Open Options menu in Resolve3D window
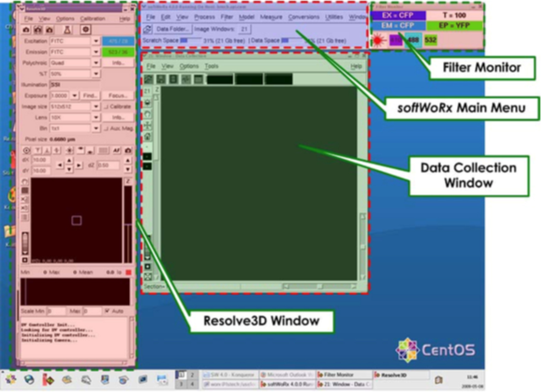Image resolution: width=542 pixels, height=392 pixels. point(65,19)
